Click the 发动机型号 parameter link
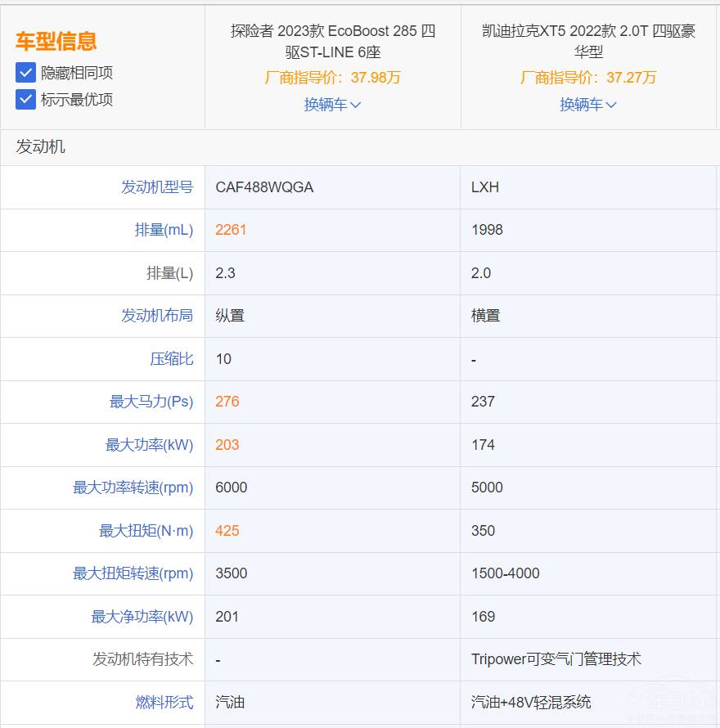720x728 pixels. pos(157,187)
